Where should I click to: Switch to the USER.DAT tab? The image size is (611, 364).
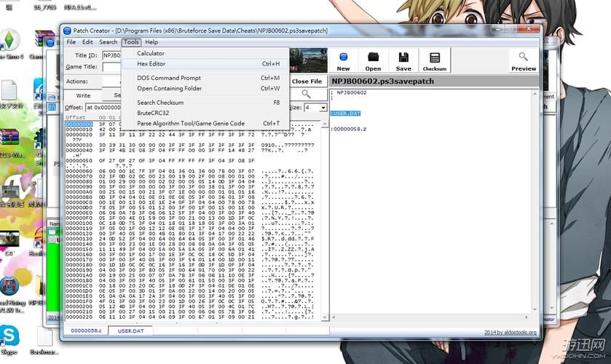pyautogui.click(x=130, y=331)
